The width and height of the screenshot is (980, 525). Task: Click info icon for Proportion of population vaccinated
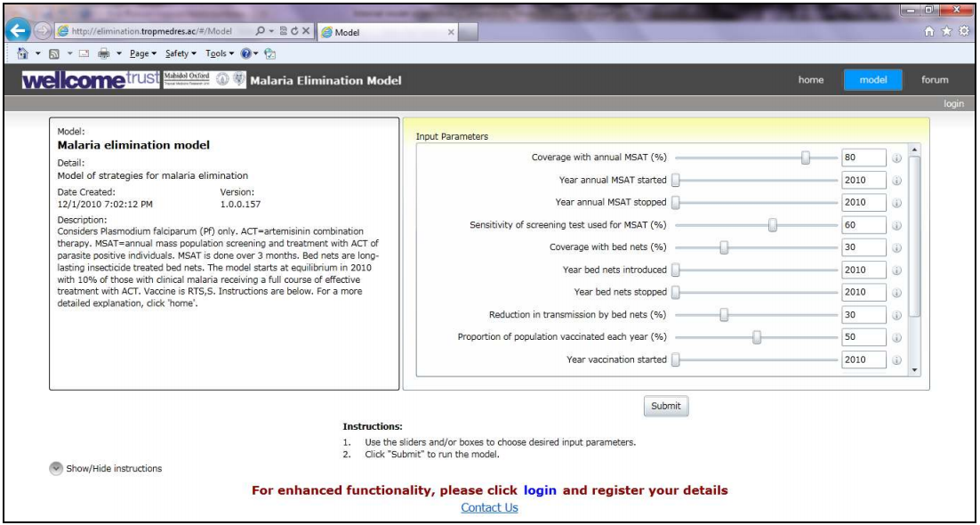pos(896,337)
